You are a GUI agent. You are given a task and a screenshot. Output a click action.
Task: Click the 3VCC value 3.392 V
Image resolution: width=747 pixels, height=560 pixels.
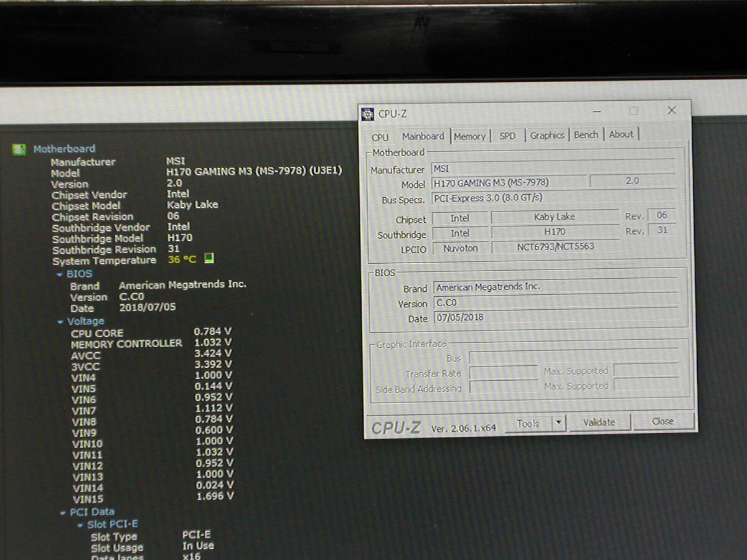click(213, 365)
